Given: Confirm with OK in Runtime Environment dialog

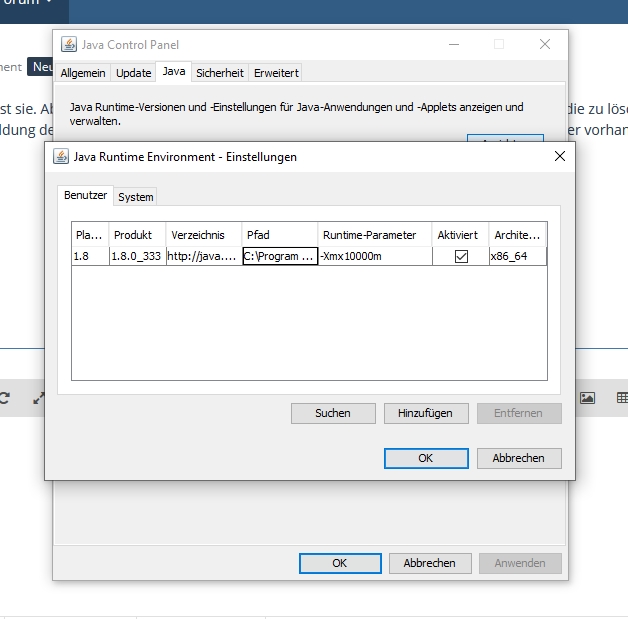Looking at the screenshot, I should tap(426, 458).
